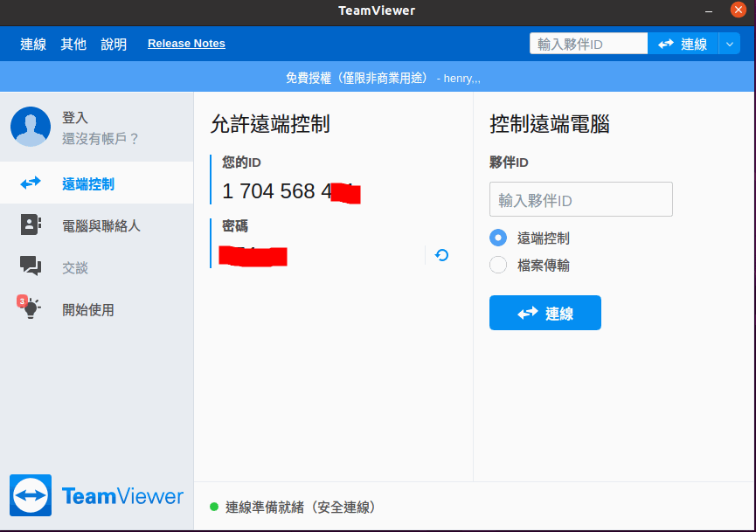
Task: Click the 密碼 label
Action: click(x=235, y=226)
